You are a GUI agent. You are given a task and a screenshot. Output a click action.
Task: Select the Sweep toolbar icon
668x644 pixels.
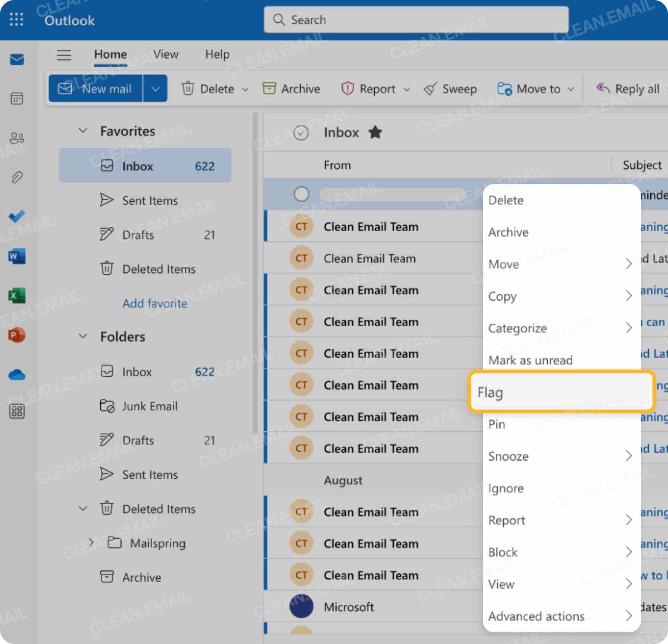tap(430, 88)
